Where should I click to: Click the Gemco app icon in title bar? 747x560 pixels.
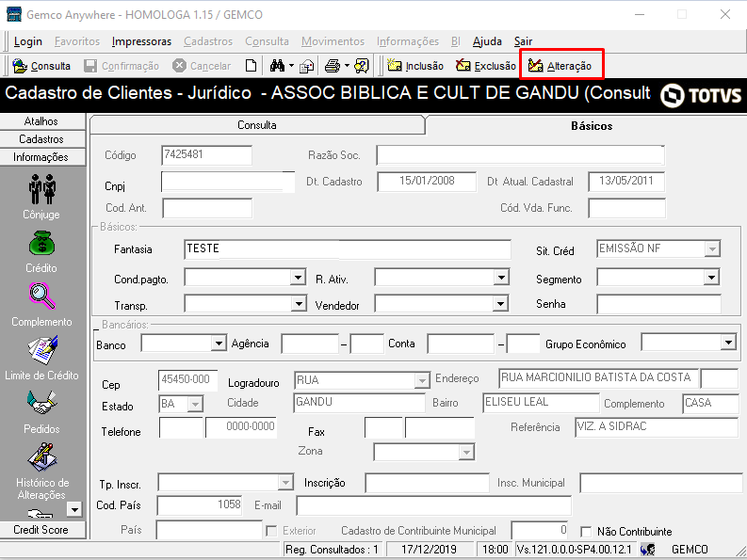pos(13,14)
